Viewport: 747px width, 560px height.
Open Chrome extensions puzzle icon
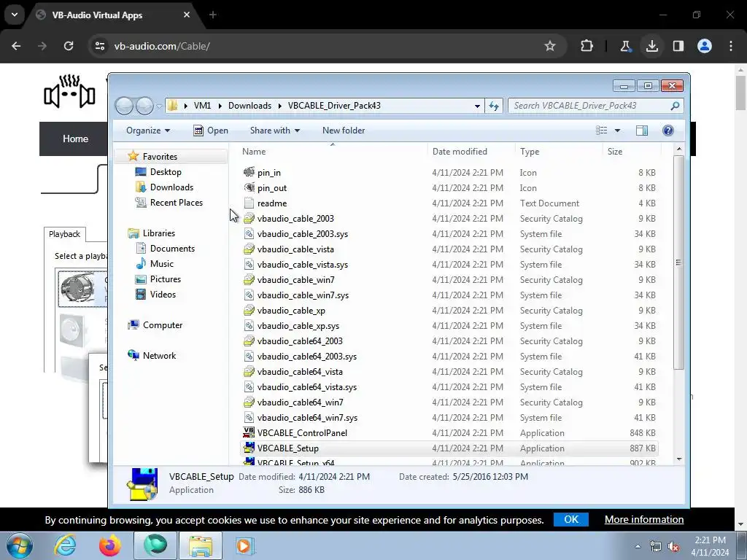[x=587, y=46]
